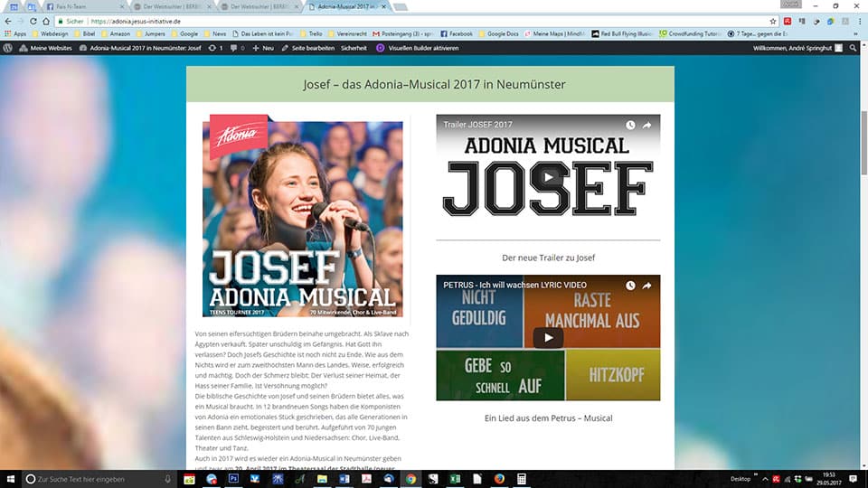Click the taskbar search box
The width and height of the screenshot is (868, 488).
point(99,479)
